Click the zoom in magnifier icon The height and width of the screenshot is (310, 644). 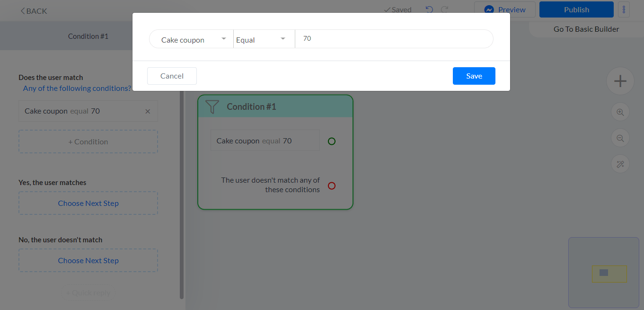[620, 112]
